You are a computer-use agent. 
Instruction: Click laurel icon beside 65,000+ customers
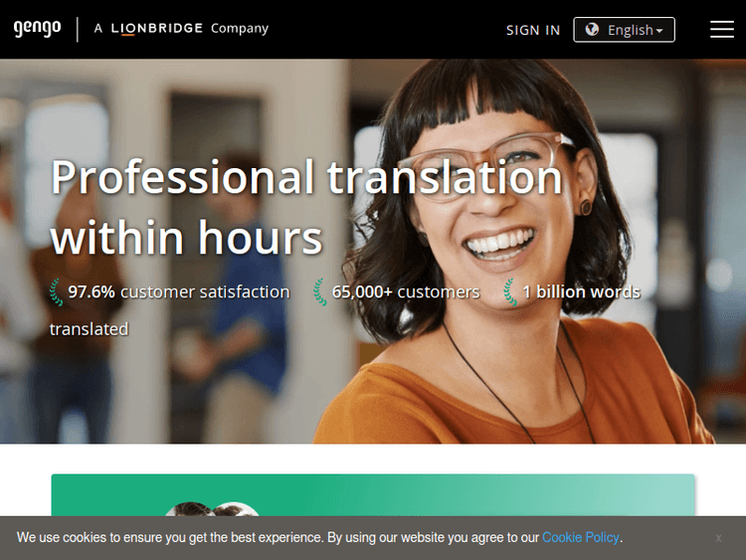pos(319,291)
